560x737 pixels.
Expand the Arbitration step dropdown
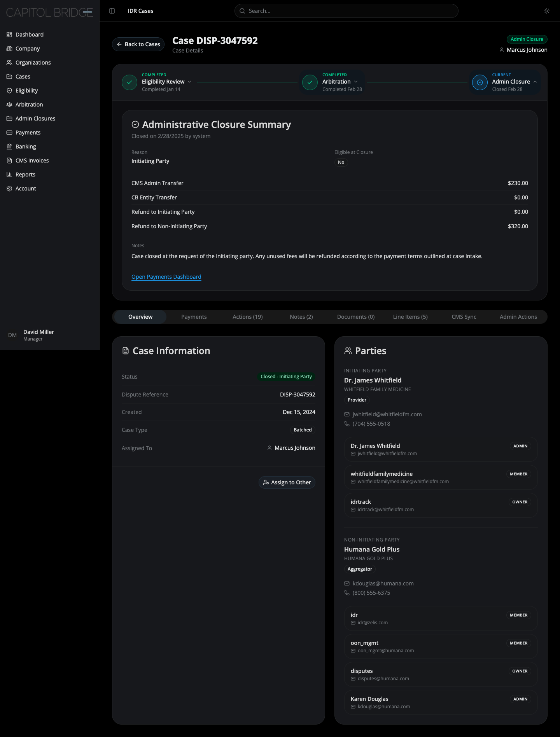pos(356,82)
